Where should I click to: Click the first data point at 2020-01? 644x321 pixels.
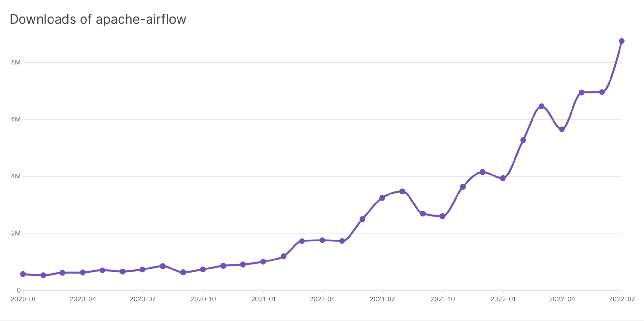(23, 274)
